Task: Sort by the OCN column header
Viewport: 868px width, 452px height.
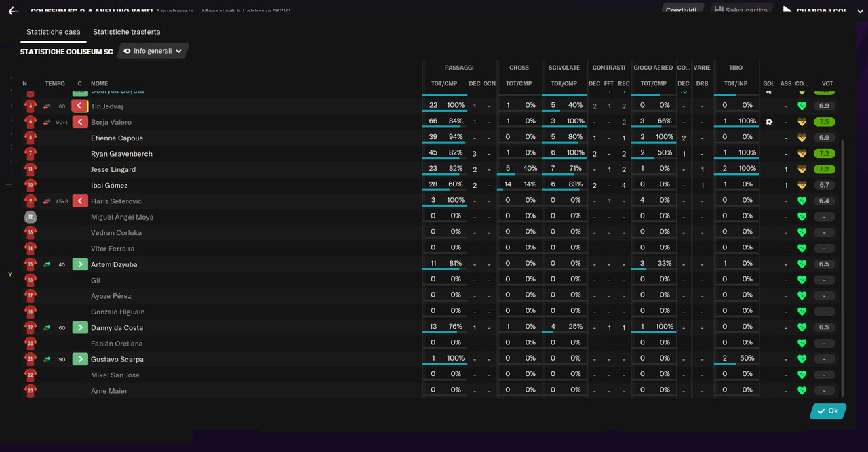Action: [490, 84]
